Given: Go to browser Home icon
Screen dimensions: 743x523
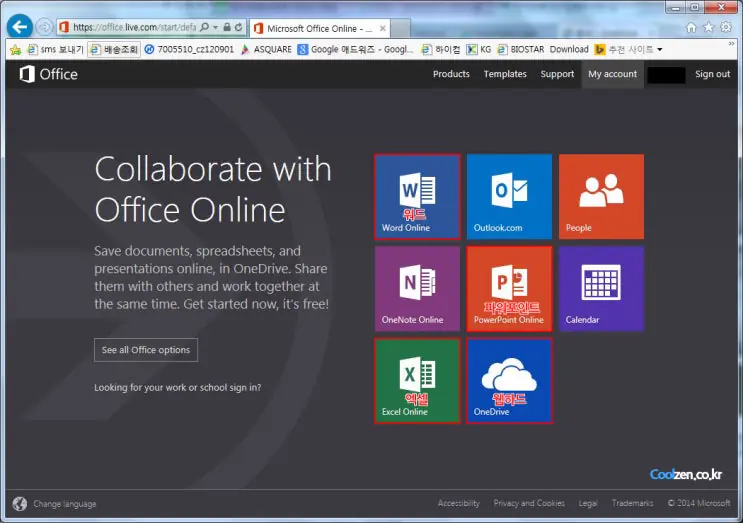Looking at the screenshot, I should 691,27.
